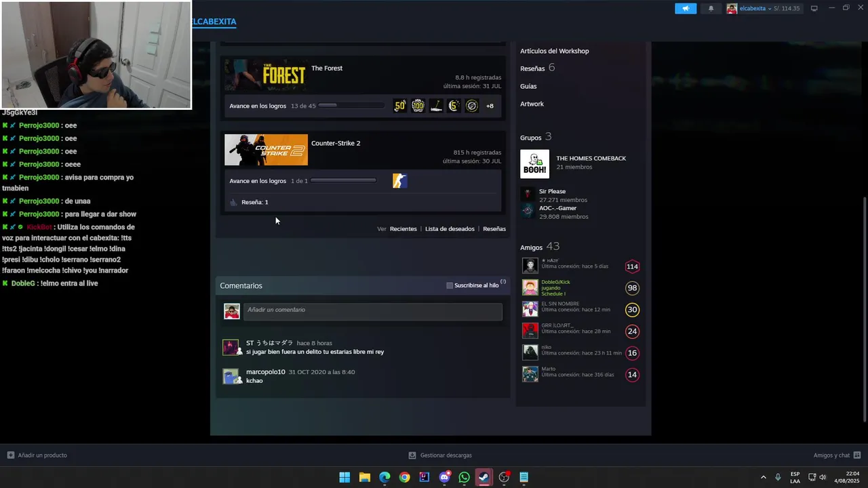
Task: View Recientes games list
Action: 403,229
